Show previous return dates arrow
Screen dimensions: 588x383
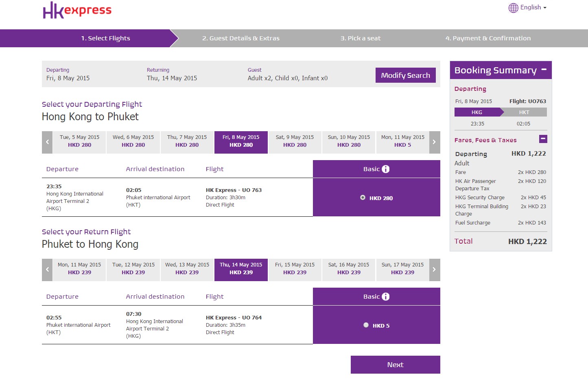point(47,270)
